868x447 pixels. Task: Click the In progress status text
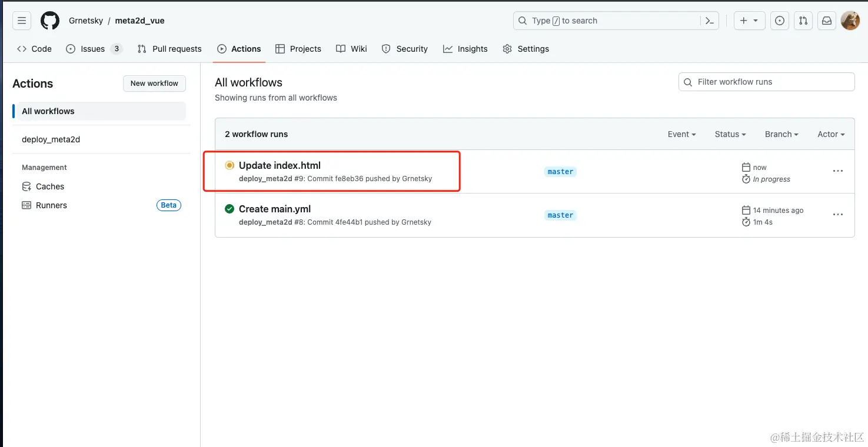click(771, 179)
